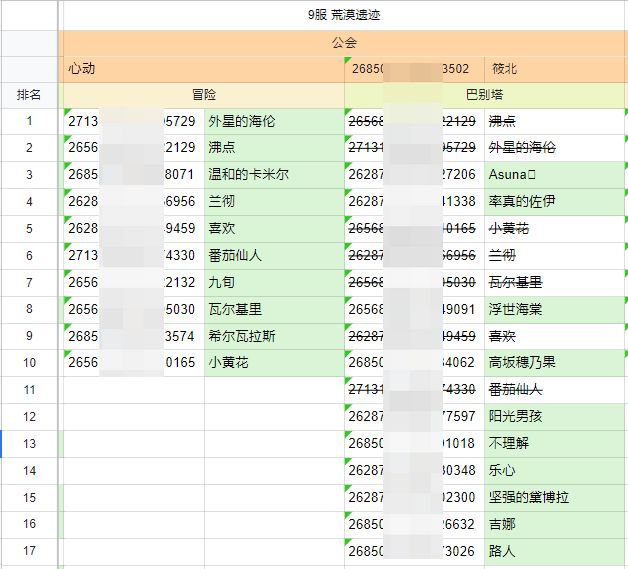Screen dimensions: 628x569
Task: Click the rank cell '3'
Action: [29, 175]
